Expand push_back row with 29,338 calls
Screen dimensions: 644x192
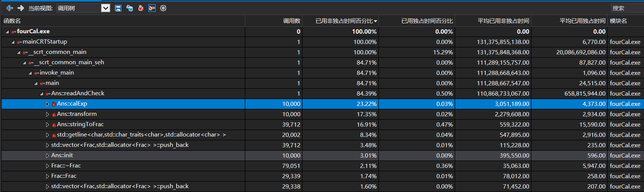click(x=47, y=187)
